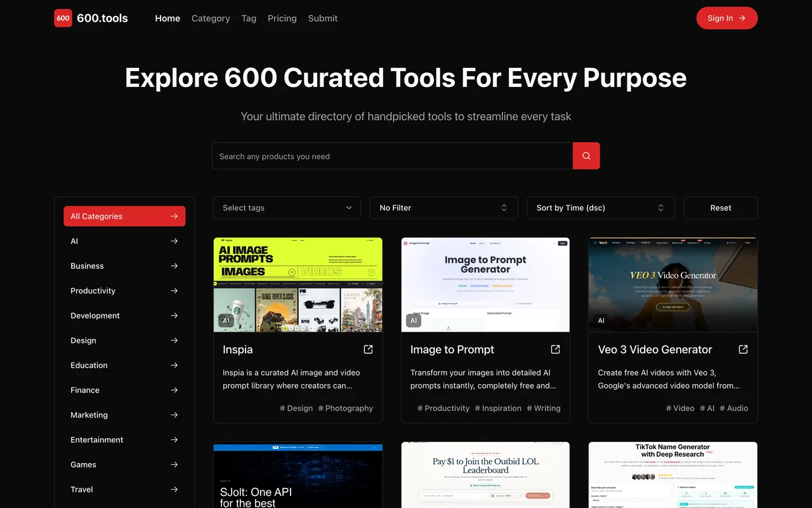Open Veo 3 Video Generator external link icon
The width and height of the screenshot is (812, 508).
(743, 349)
